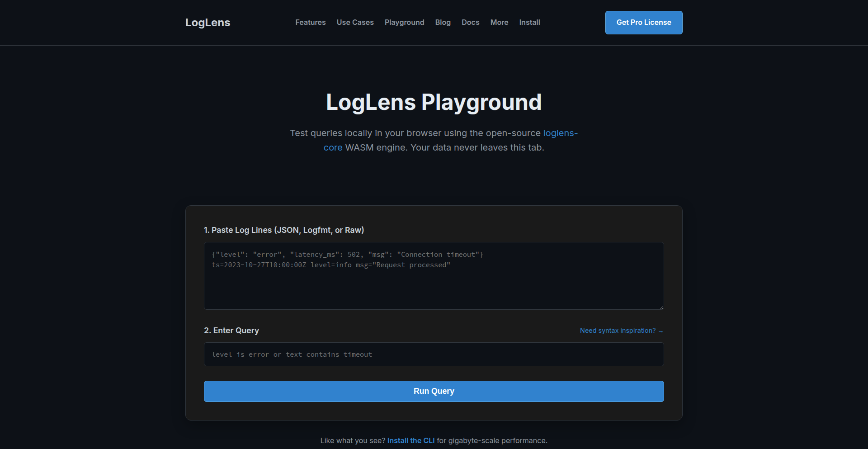
Task: Click the Need syntax inspiration link
Action: coord(617,331)
